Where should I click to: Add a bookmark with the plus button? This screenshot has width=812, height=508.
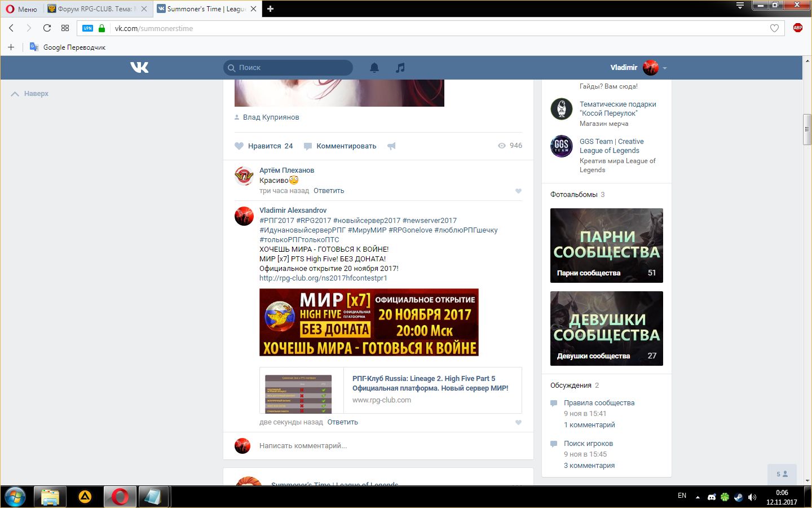[11, 47]
